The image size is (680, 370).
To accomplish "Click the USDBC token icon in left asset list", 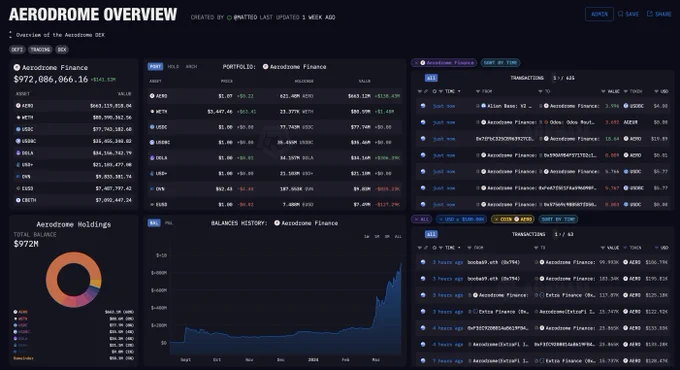I will click(18, 141).
